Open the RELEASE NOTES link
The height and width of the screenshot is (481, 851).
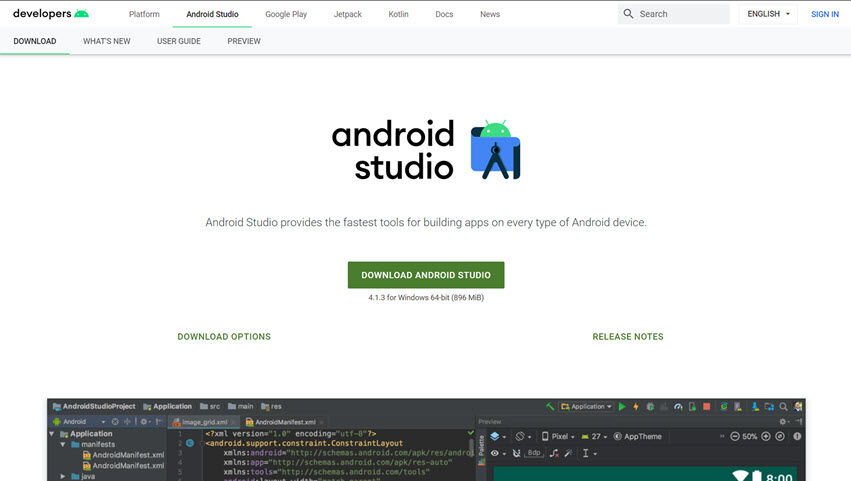tap(628, 337)
